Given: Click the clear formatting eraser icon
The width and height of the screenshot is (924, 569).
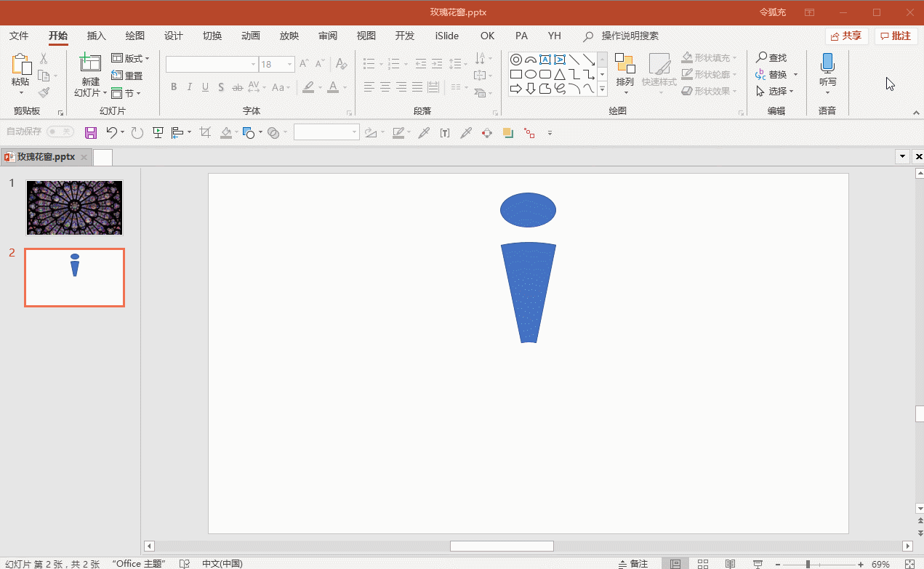Looking at the screenshot, I should (341, 64).
